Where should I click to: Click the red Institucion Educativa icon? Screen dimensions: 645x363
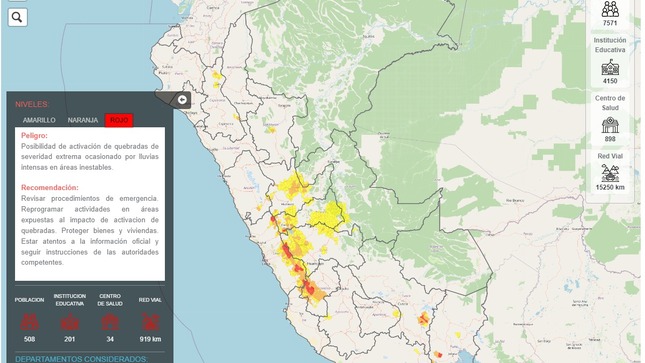70,322
